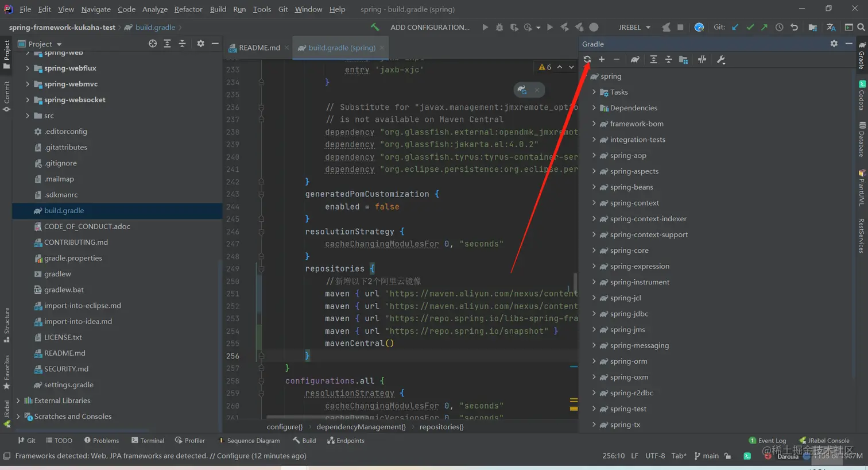Open the Refactor menu
Screen dimensions: 868x470
tap(188, 9)
